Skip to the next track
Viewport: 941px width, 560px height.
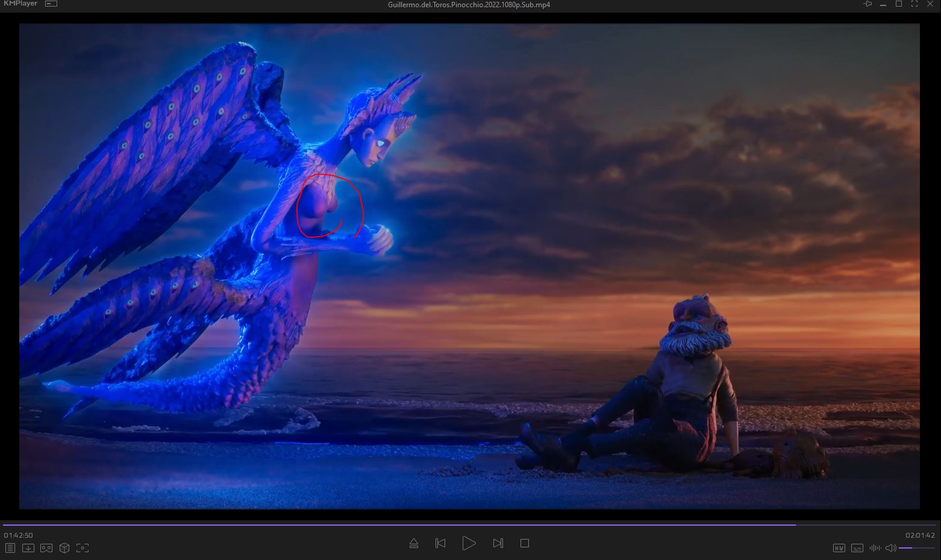click(498, 543)
